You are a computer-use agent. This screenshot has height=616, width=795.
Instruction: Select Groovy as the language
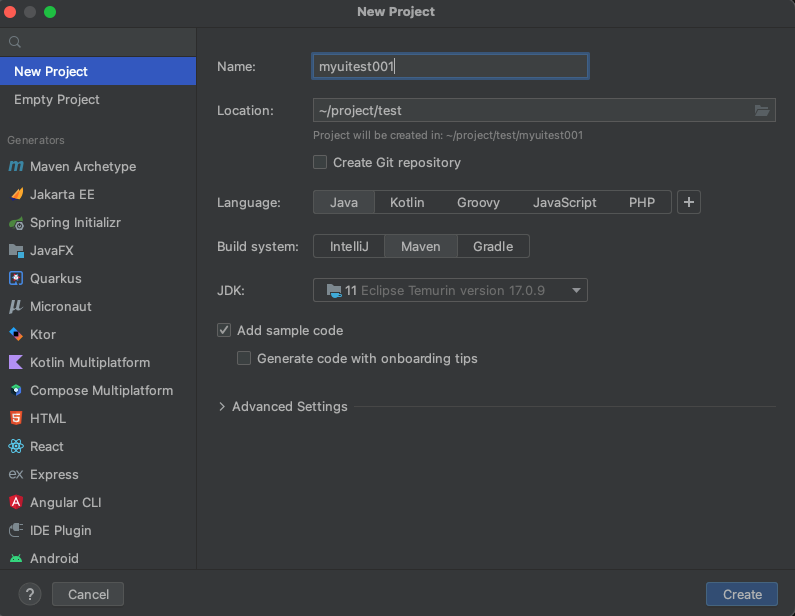478,202
